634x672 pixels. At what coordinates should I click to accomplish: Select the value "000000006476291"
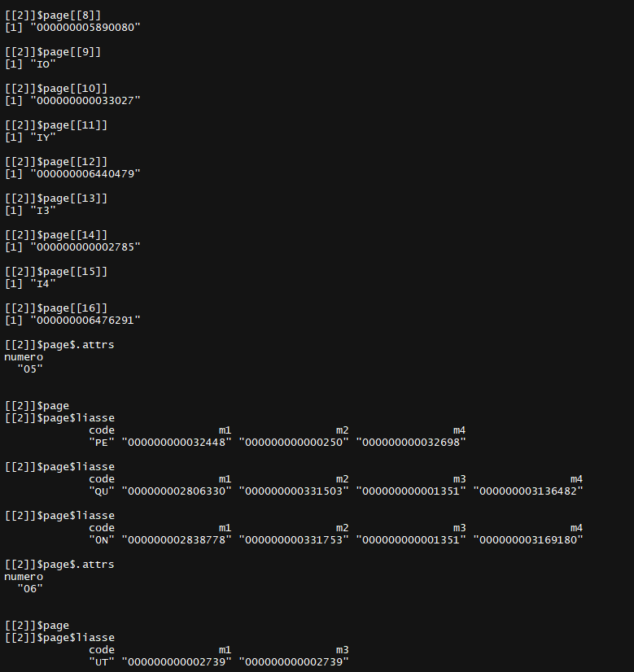tap(85, 321)
